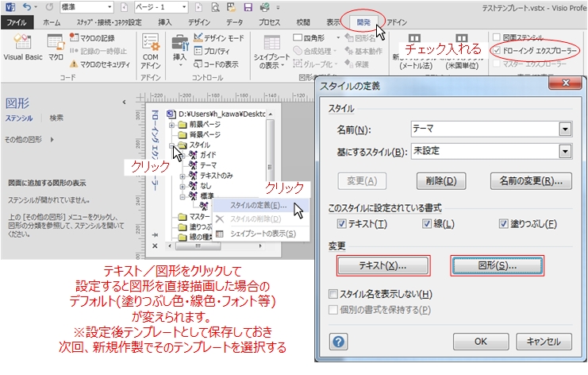
Task: Collapse the 図形 shapes panel chevron
Action: point(124,102)
